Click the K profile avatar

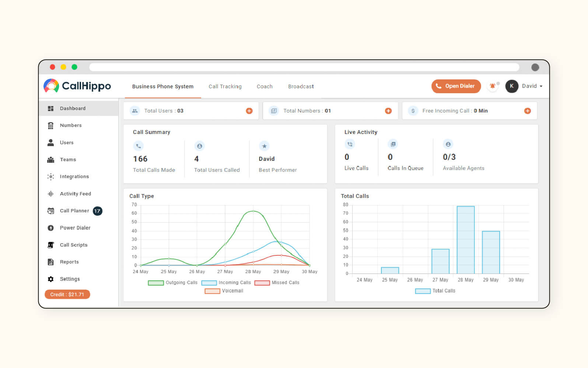[512, 86]
